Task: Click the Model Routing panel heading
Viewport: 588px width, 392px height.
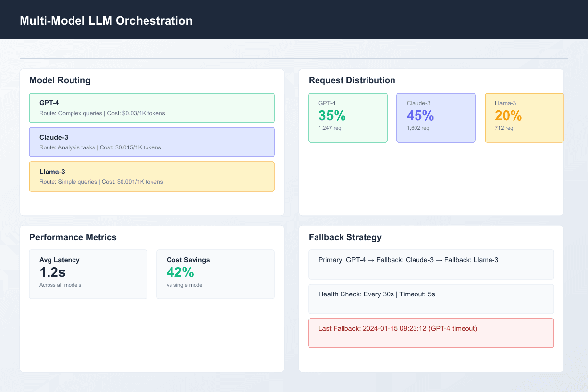Action: 60,80
